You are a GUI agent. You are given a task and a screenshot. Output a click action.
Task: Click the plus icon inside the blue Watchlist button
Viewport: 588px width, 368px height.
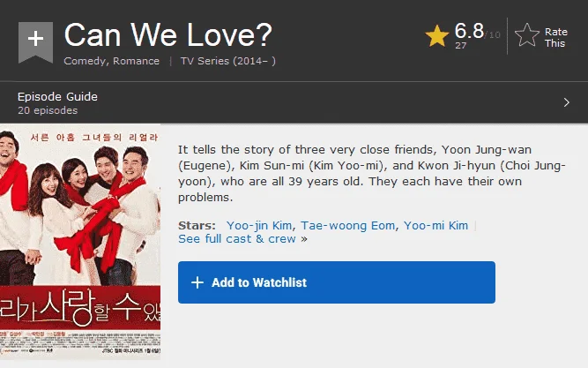pos(197,282)
